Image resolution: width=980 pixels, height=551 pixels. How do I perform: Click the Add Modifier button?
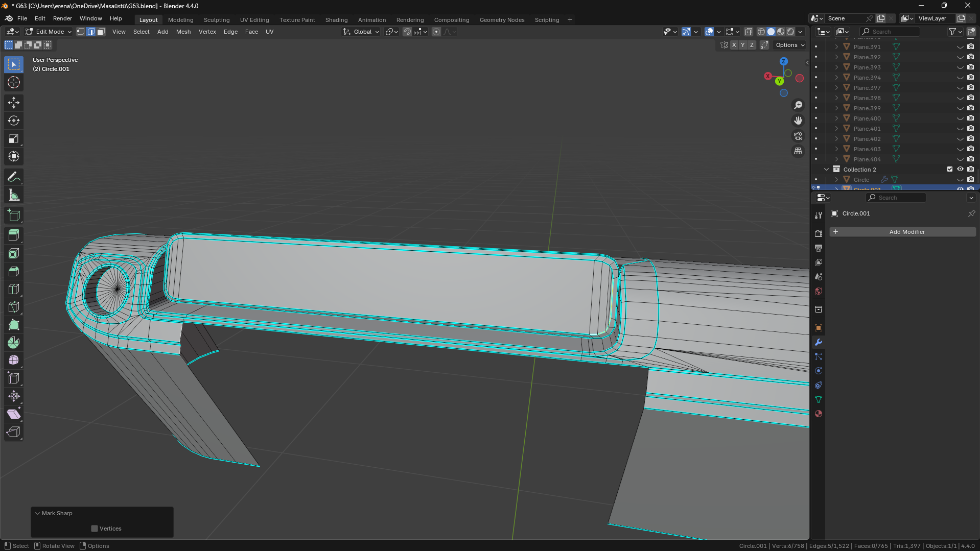pyautogui.click(x=902, y=232)
